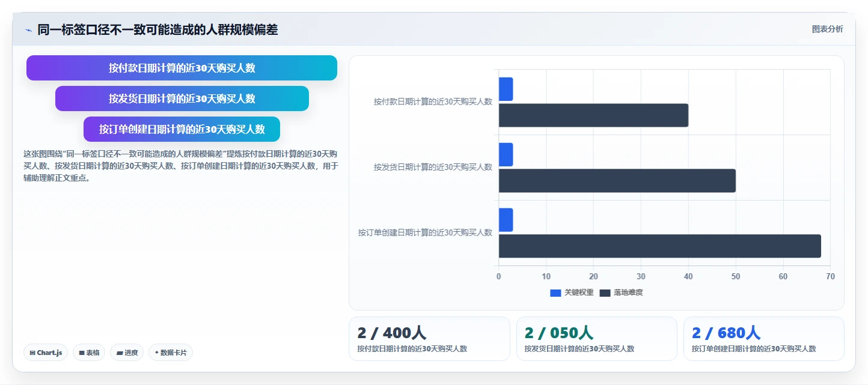Toggle the 关键权重 legend entry
Image resolution: width=868 pixels, height=385 pixels.
click(572, 293)
